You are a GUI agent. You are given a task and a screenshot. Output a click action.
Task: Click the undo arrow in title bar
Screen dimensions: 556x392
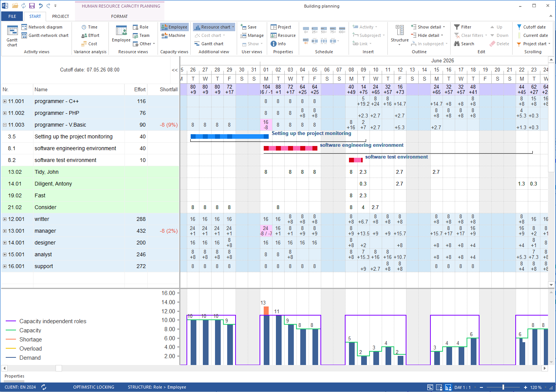click(40, 6)
